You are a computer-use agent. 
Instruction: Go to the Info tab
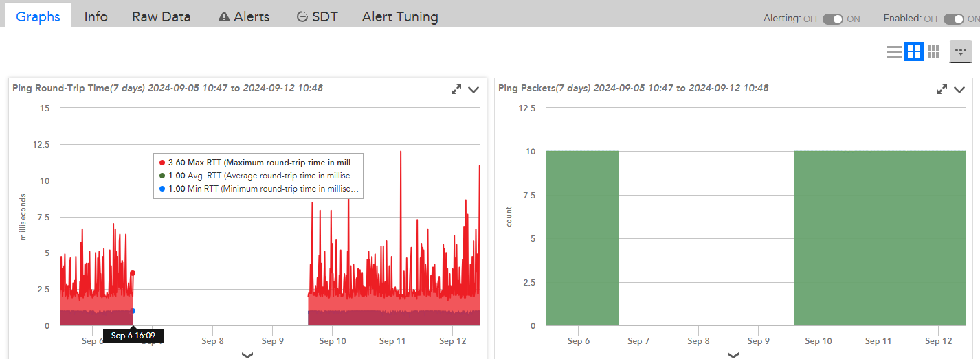[x=96, y=16]
